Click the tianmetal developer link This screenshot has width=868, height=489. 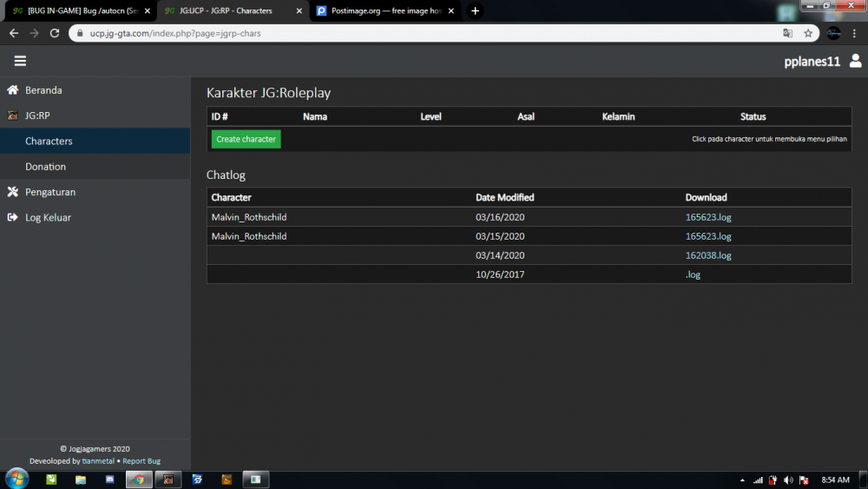coord(98,460)
